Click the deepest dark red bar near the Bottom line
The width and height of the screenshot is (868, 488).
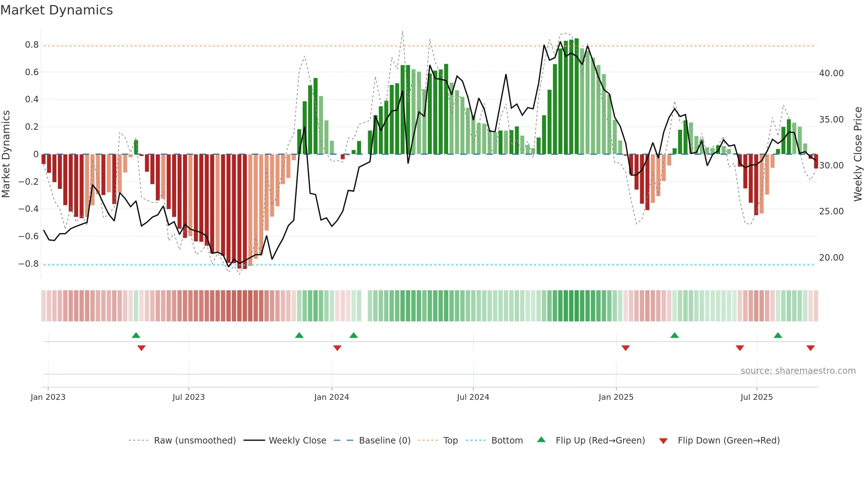[245, 211]
